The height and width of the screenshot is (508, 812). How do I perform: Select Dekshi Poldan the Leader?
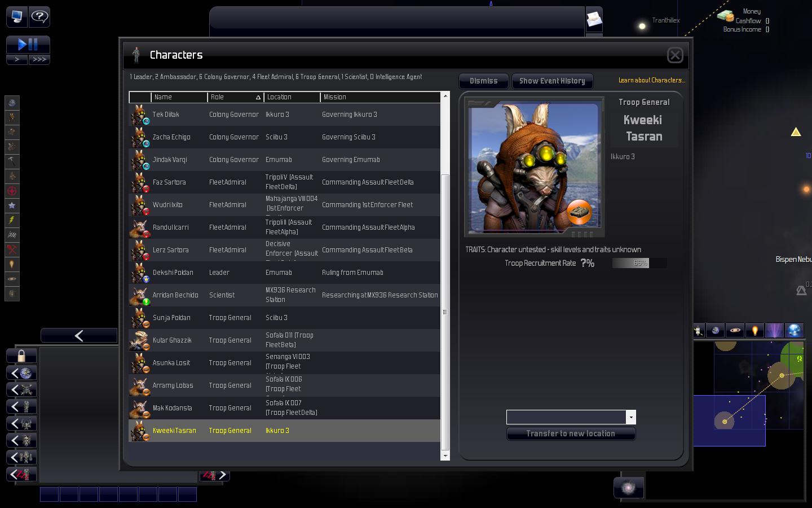click(284, 273)
